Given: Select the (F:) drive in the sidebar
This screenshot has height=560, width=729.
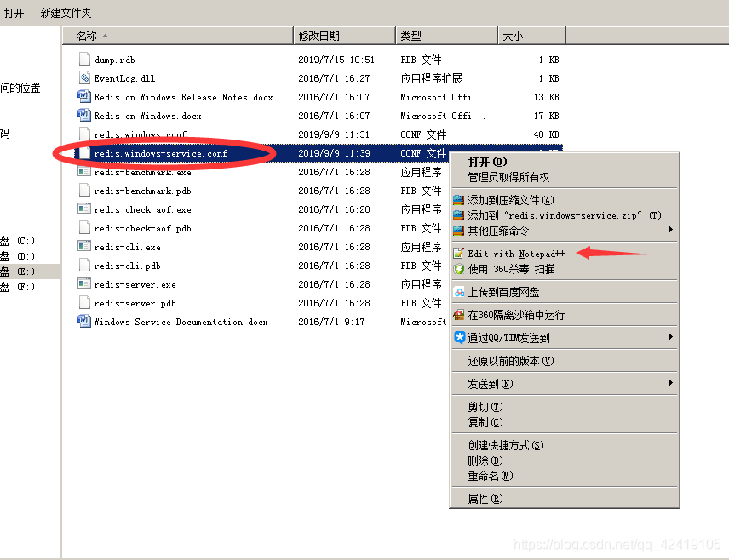Looking at the screenshot, I should pos(19,287).
